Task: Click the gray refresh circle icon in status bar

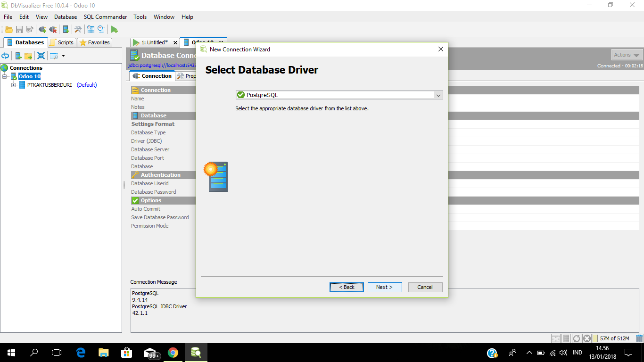Action: (577, 338)
